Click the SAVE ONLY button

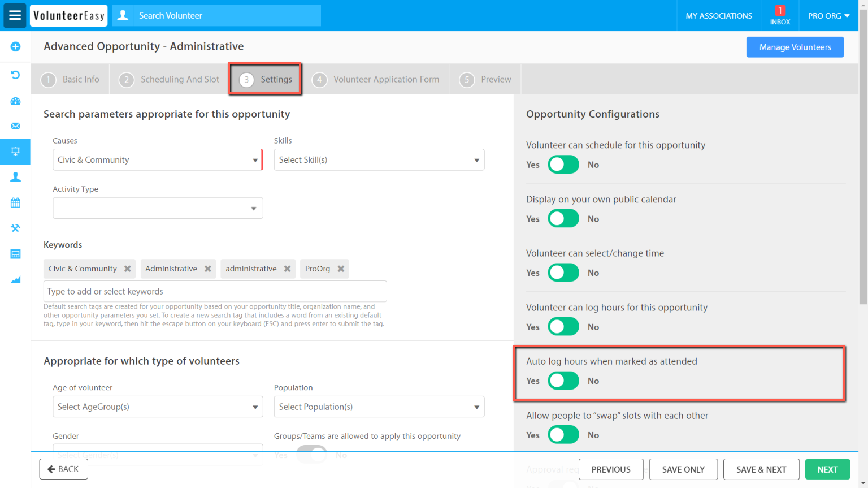(683, 469)
